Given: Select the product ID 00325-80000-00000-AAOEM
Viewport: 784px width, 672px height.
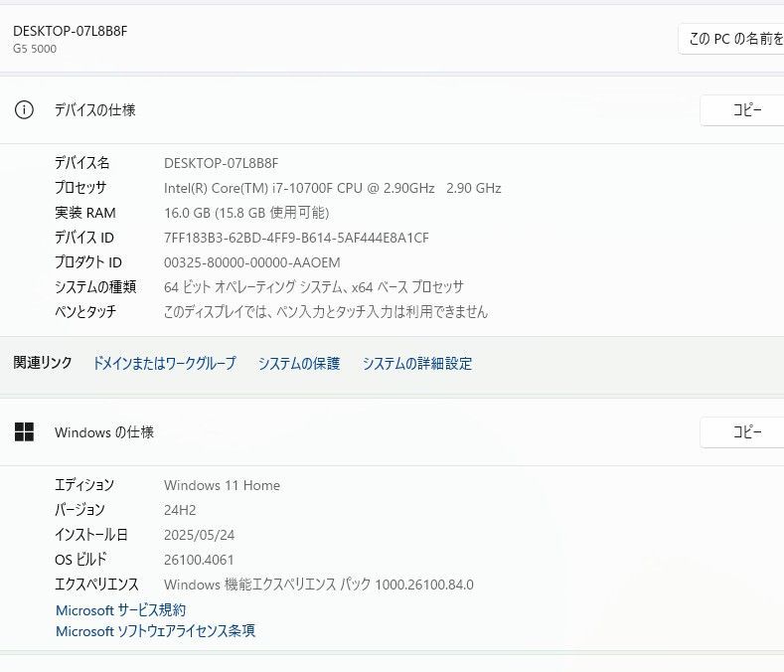Looking at the screenshot, I should click(252, 262).
